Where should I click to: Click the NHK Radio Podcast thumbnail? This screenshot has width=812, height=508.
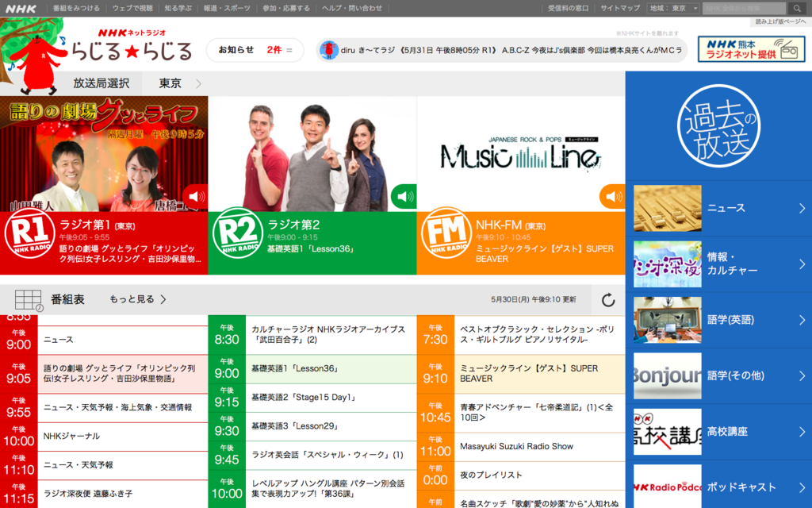668,487
